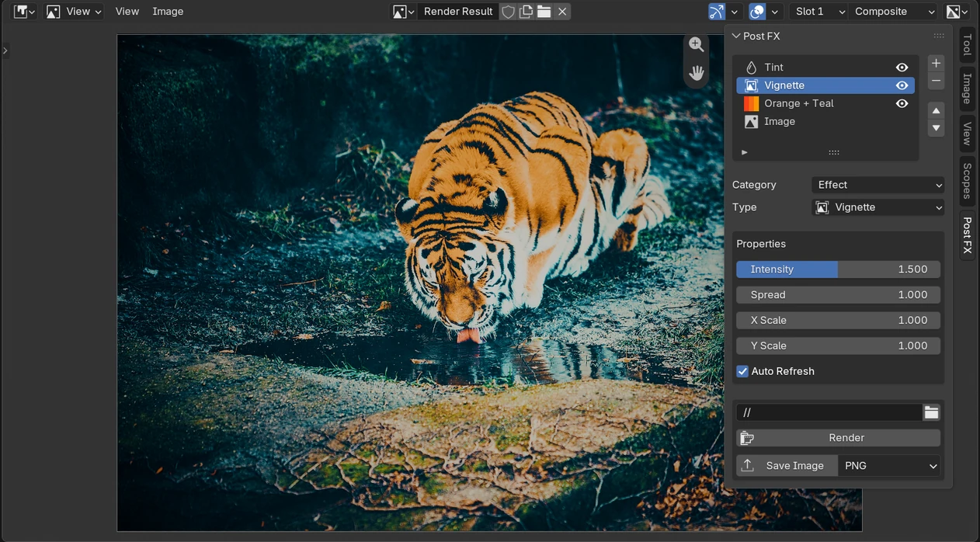Toggle fake user shield for Render Result
Viewport: 980px width, 542px height.
click(x=508, y=12)
